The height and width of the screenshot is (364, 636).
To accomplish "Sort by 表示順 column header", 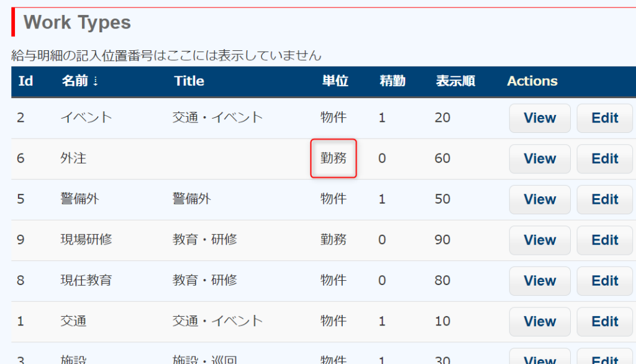I will (x=455, y=81).
